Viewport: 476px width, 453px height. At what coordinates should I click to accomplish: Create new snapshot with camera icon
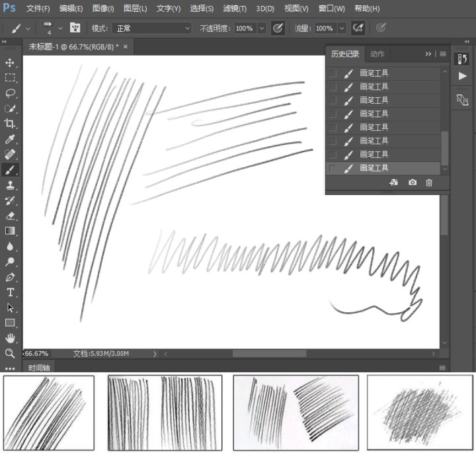point(413,183)
